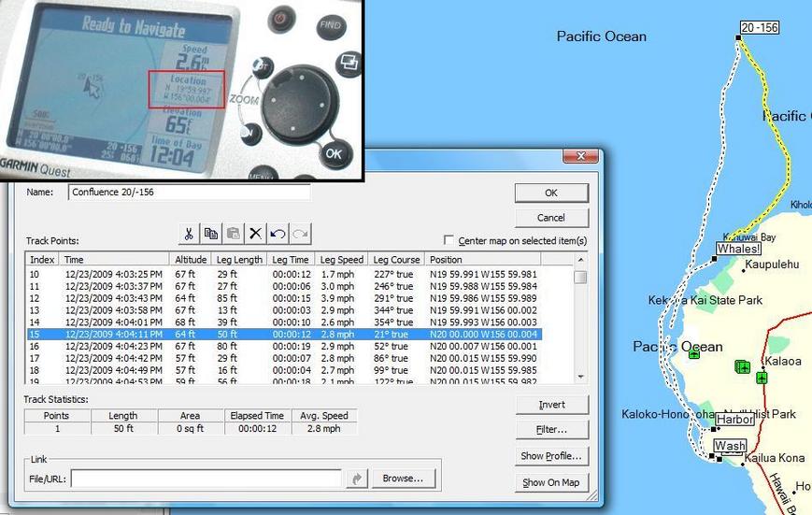Click the go-to-link arrow beside File/URL
Screen dimensions: 812x515
click(x=356, y=479)
